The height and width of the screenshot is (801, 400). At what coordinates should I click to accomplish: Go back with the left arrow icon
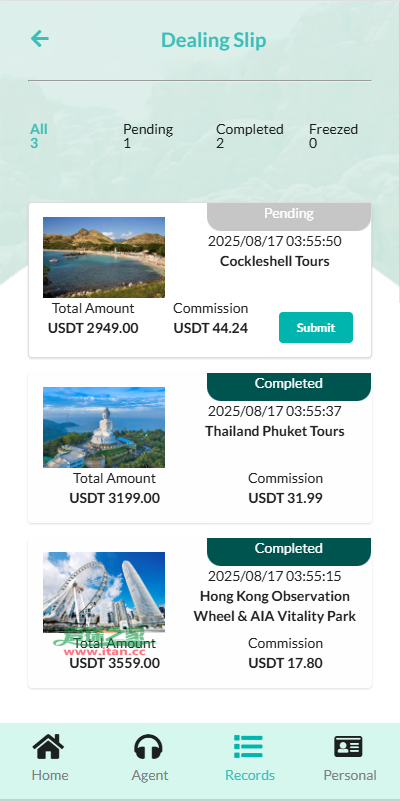39,38
